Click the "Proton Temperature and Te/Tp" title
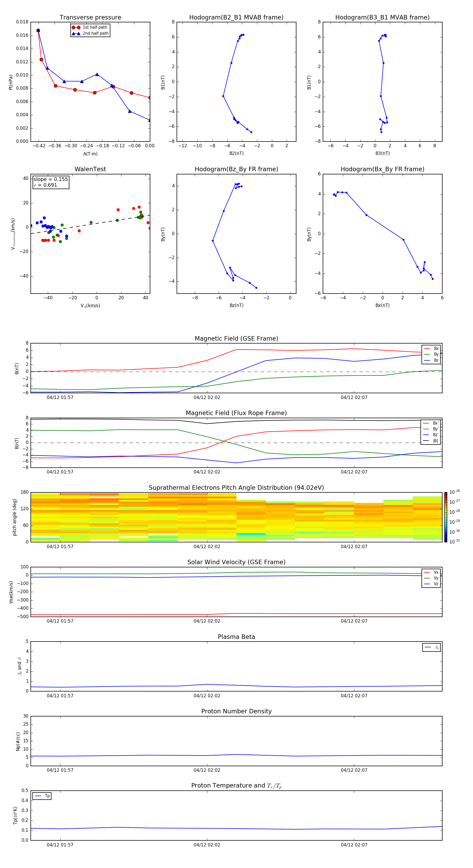The height and width of the screenshot is (868, 473). [x=236, y=785]
